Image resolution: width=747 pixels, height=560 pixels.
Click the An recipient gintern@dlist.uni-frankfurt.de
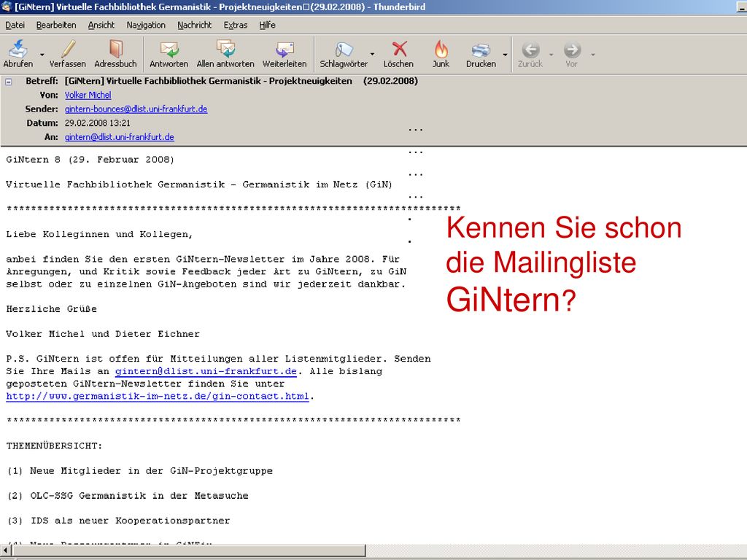pyautogui.click(x=119, y=137)
